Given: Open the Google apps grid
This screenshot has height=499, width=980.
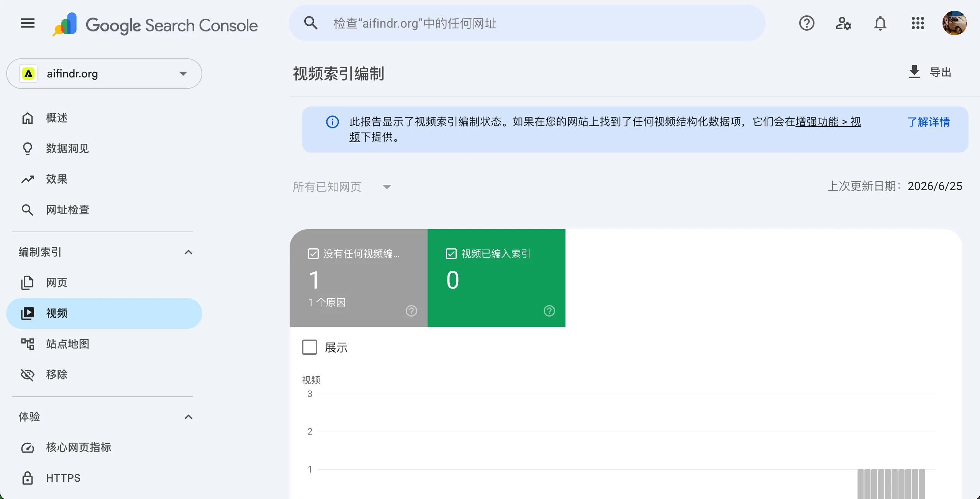Looking at the screenshot, I should 918,23.
